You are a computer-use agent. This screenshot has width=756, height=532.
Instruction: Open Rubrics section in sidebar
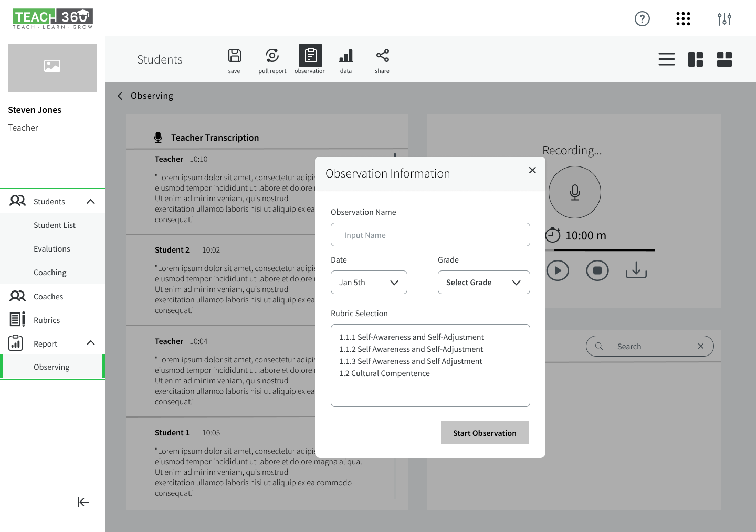pos(47,320)
